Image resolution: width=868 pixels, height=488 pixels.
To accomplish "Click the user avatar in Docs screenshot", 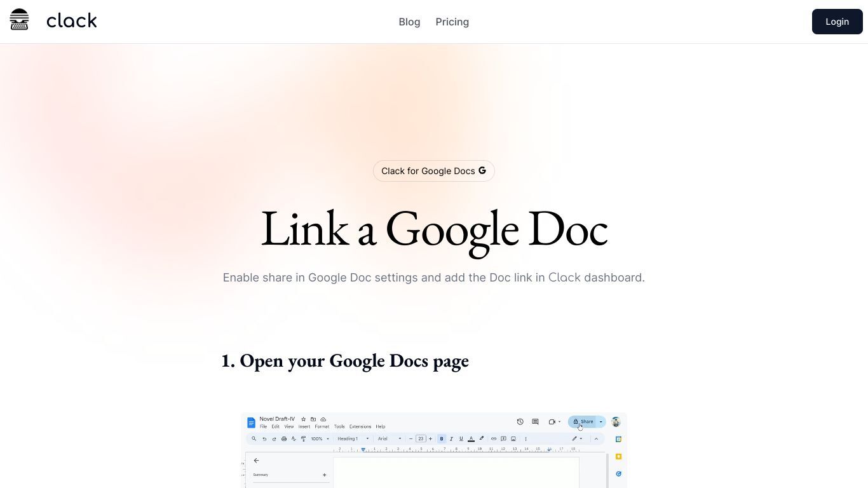I will [616, 422].
